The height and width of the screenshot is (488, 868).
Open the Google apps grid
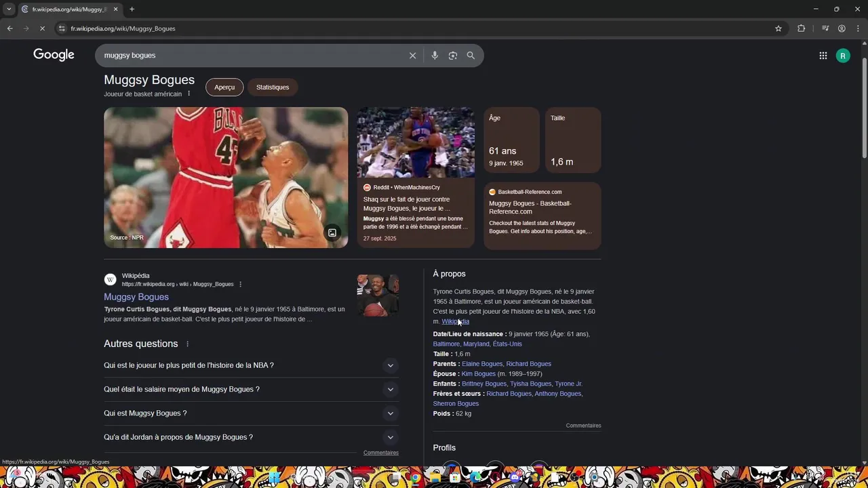point(823,56)
